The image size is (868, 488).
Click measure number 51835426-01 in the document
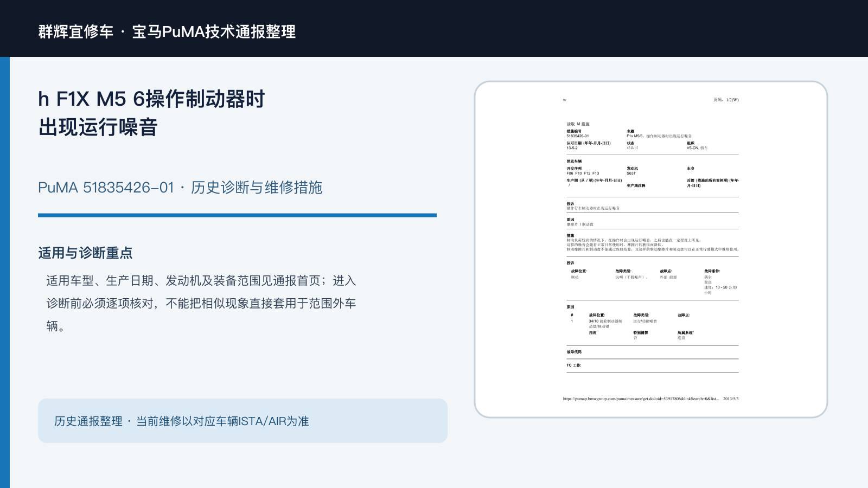pos(578,136)
